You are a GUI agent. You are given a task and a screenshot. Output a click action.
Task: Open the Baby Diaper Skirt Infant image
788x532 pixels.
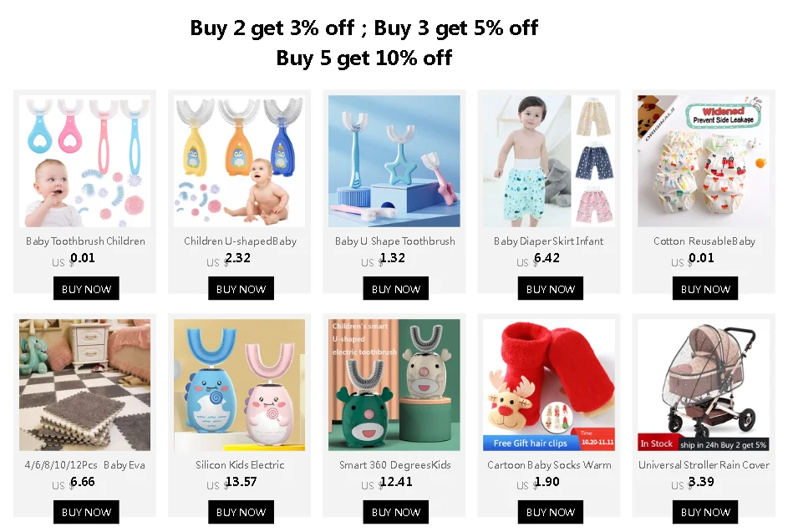coord(549,161)
